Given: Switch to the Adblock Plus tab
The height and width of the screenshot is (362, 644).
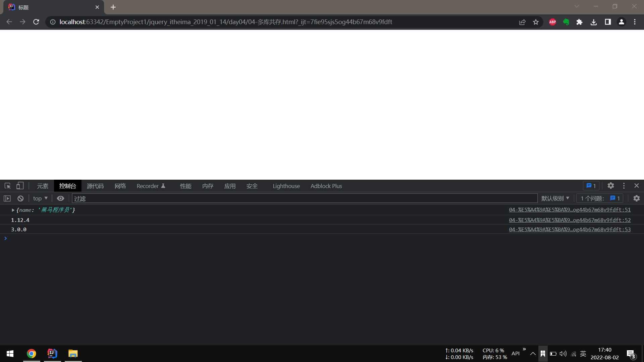Looking at the screenshot, I should click(x=326, y=186).
